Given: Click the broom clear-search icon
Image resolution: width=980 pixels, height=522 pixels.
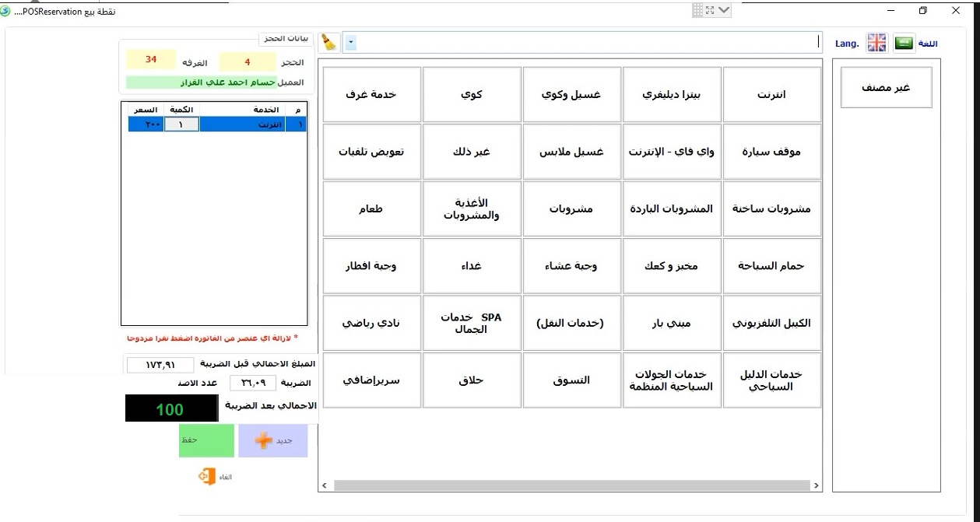Looking at the screenshot, I should [330, 42].
